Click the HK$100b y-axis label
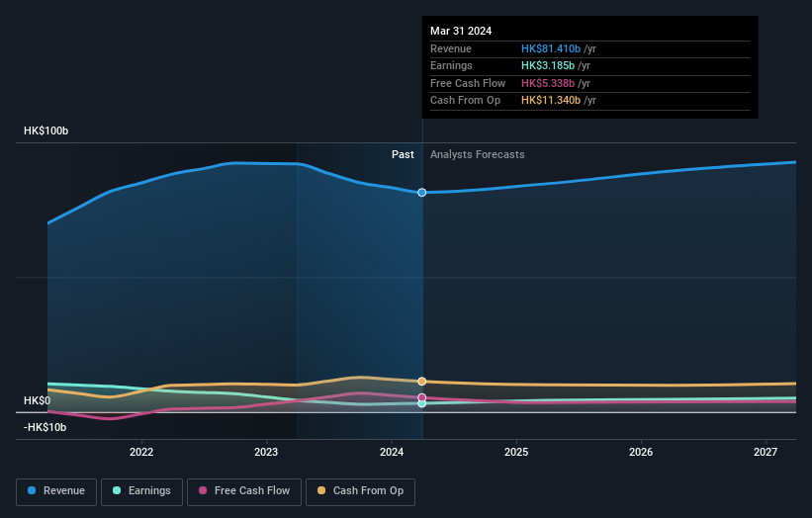812x518 pixels. tap(46, 130)
